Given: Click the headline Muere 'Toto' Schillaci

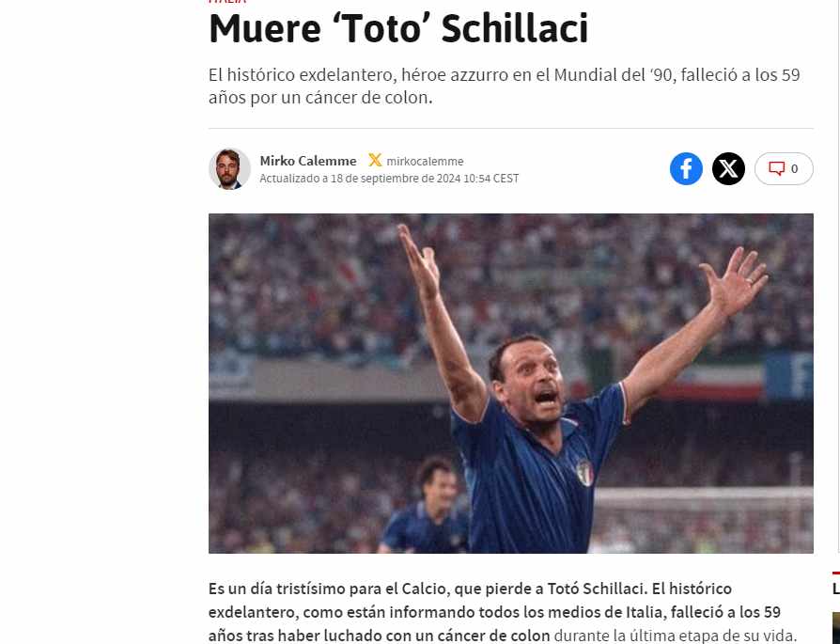Looking at the screenshot, I should click(398, 29).
